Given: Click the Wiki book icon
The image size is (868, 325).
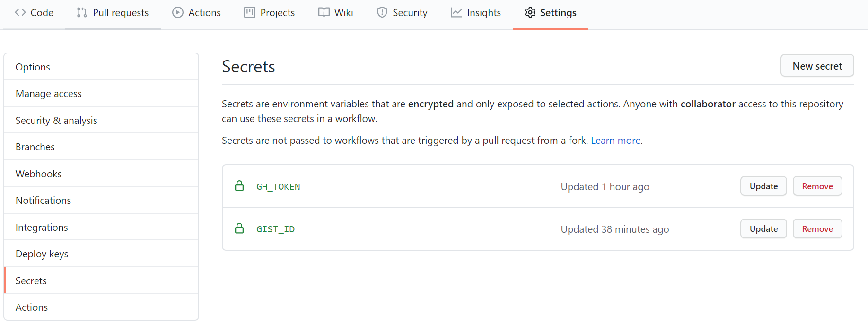Looking at the screenshot, I should click(324, 13).
